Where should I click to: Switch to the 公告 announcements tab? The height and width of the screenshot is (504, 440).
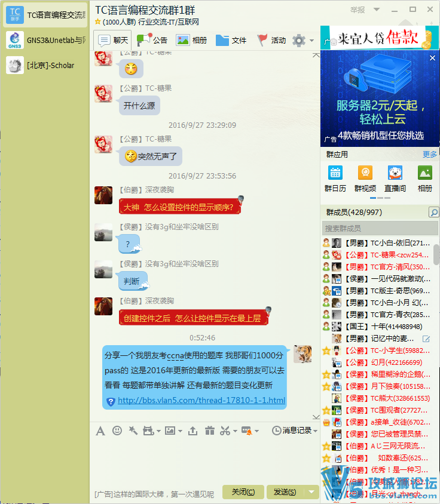pyautogui.click(x=152, y=41)
